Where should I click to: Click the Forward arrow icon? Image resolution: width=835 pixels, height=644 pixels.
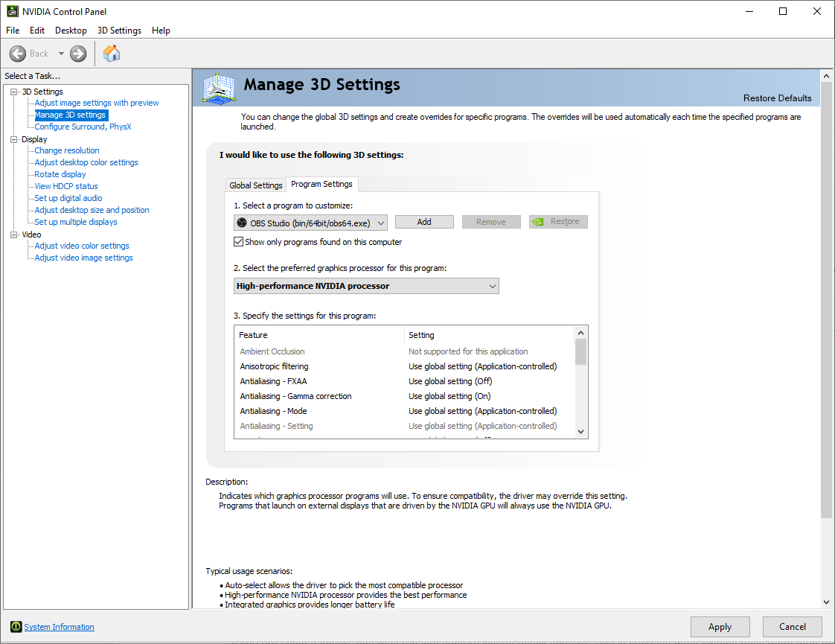78,54
